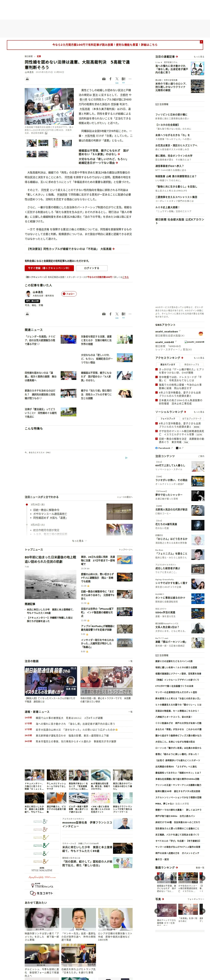Open こちら link in campaign note
Screen dimensions: 210x980
(126, 277)
